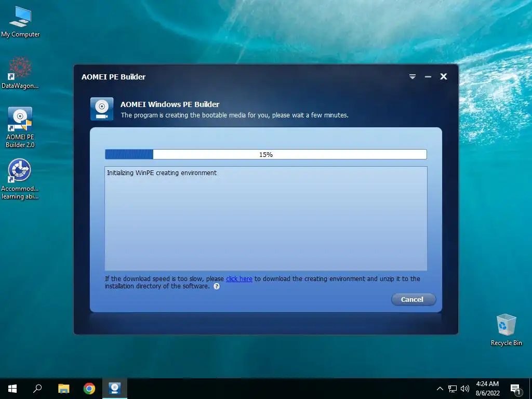Viewport: 532px width, 399px height.
Task: Open the AOMEI PE Builder title bar dropdown menu
Action: tap(412, 77)
